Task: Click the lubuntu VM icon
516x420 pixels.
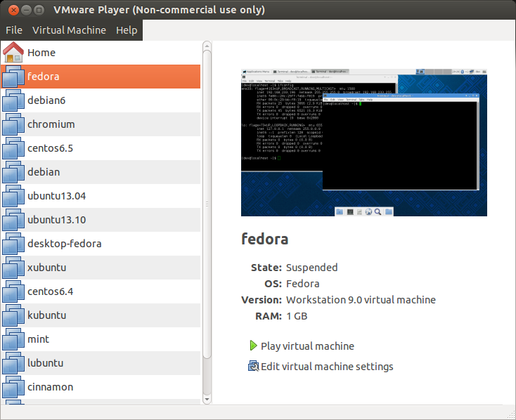Action: (x=13, y=363)
